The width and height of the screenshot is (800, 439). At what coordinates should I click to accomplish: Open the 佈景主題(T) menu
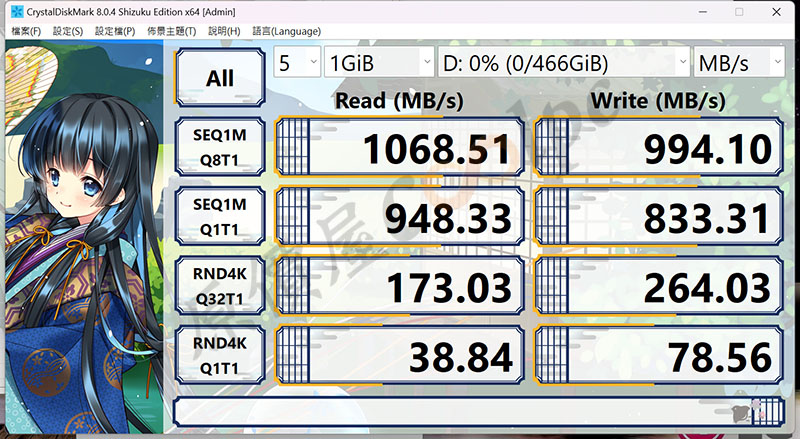[x=171, y=31]
